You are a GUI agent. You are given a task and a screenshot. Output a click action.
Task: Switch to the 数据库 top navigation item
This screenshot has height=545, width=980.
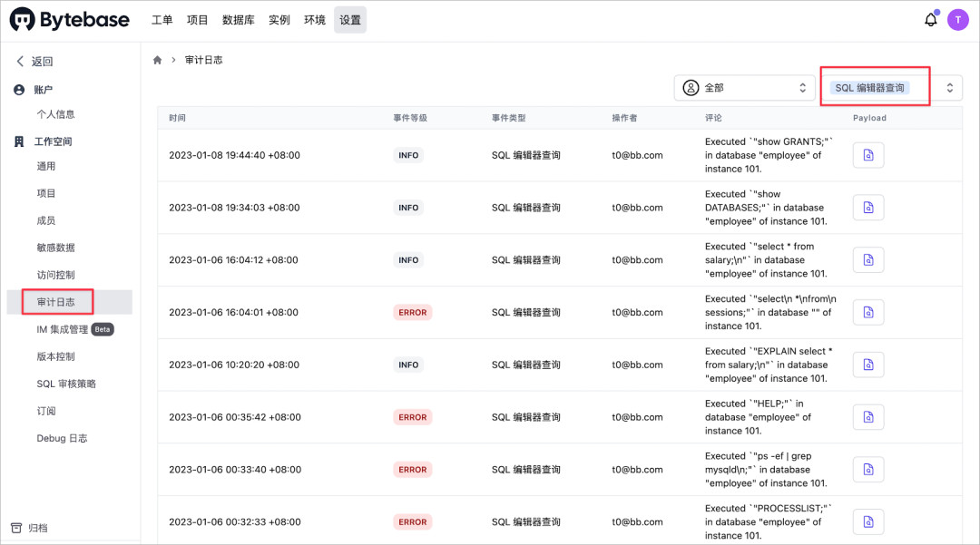click(238, 20)
